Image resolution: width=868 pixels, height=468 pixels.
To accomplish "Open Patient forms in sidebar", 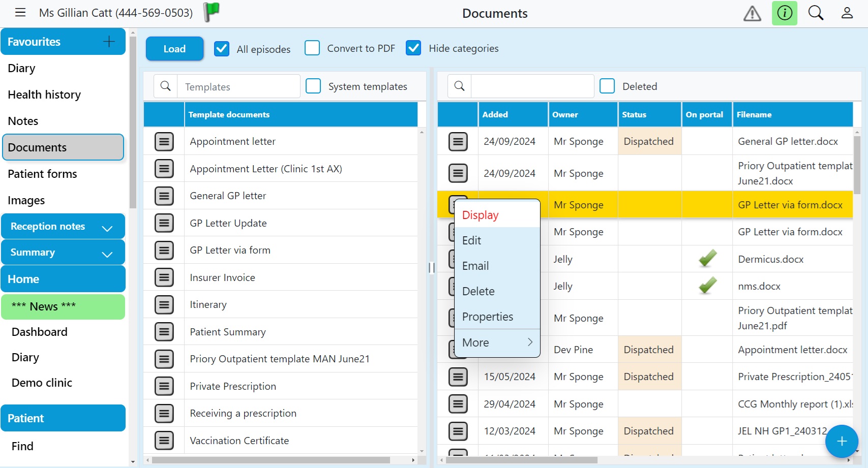I will 43,174.
